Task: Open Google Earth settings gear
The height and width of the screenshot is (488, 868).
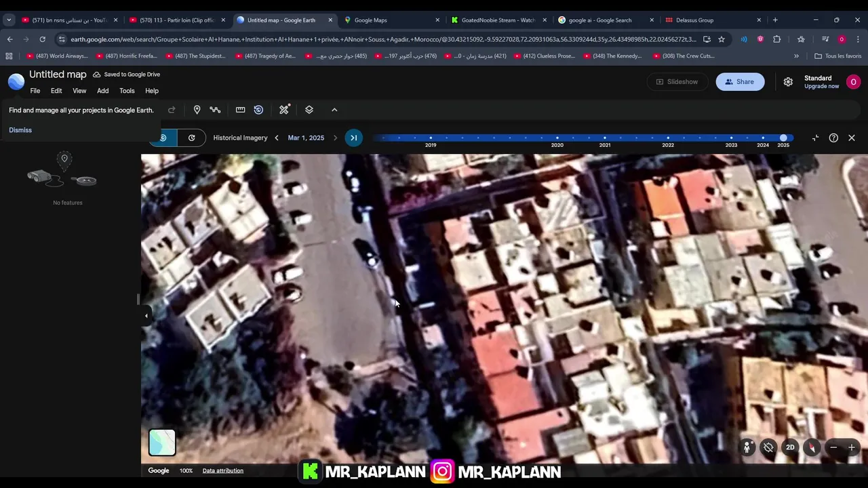Action: pyautogui.click(x=788, y=82)
